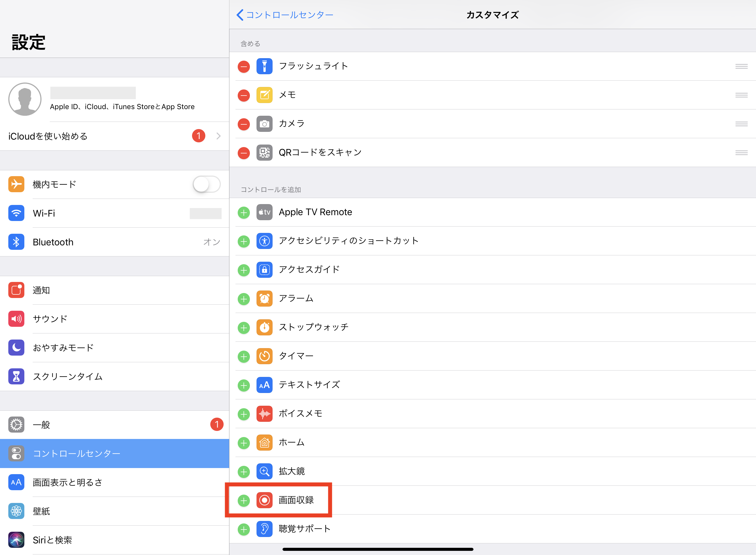756x555 pixels.
Task: Add 画面収録 with green plus
Action: [x=244, y=501]
